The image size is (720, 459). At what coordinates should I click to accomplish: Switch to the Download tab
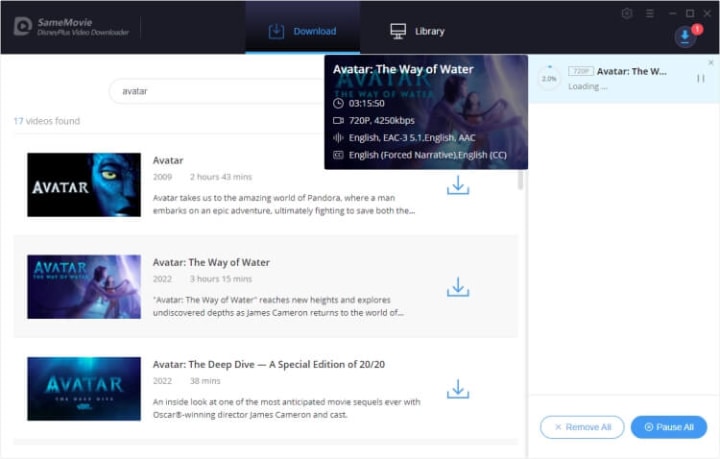(302, 31)
